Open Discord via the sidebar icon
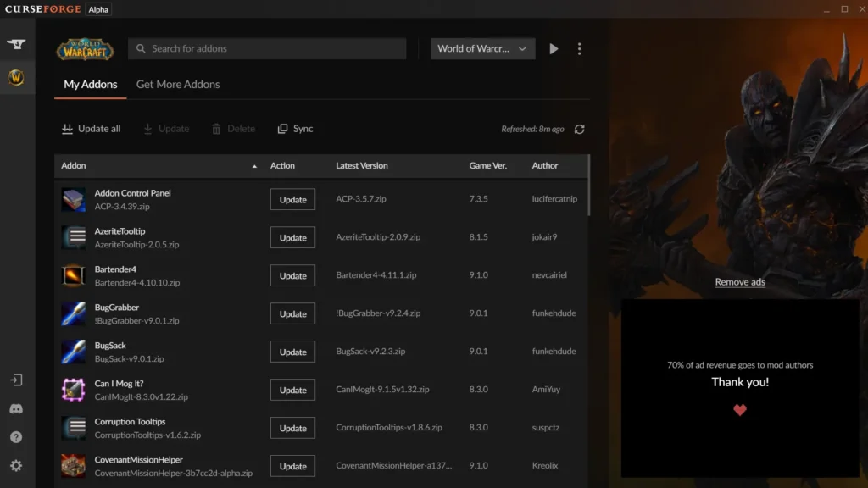The image size is (868, 488). pos(16,409)
